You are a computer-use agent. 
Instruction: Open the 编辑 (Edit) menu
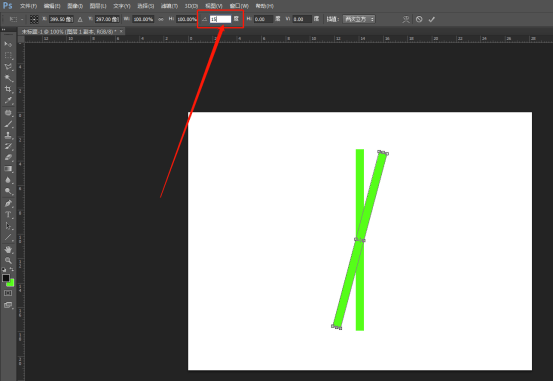pyautogui.click(x=52, y=6)
